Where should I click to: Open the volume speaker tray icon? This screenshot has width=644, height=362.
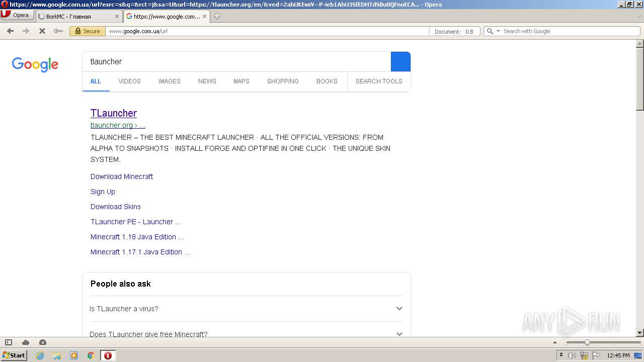point(572,355)
